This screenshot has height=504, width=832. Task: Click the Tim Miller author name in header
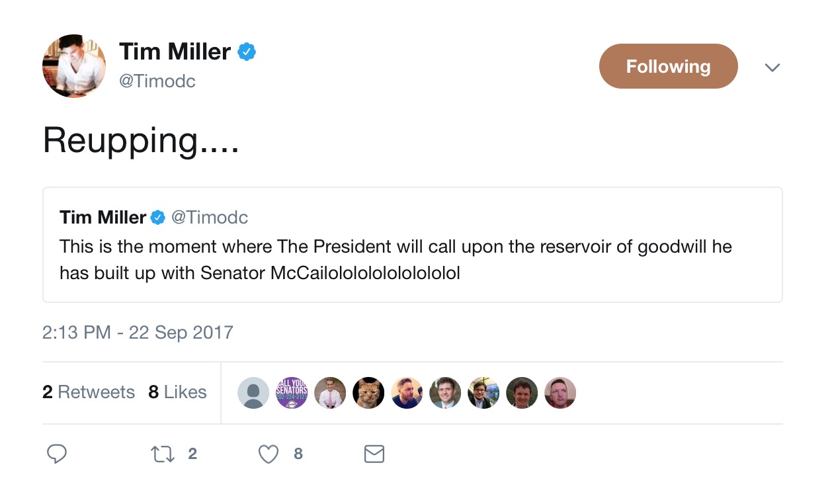coord(175,52)
